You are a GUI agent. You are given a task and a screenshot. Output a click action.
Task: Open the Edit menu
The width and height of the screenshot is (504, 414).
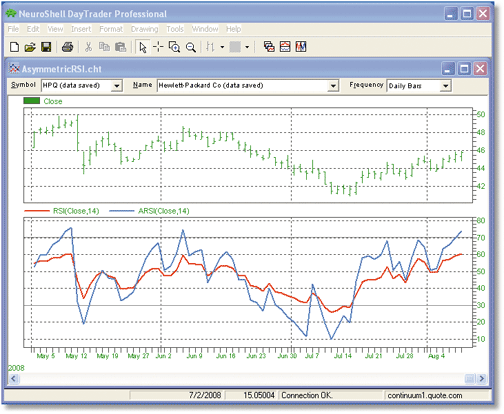tap(33, 29)
